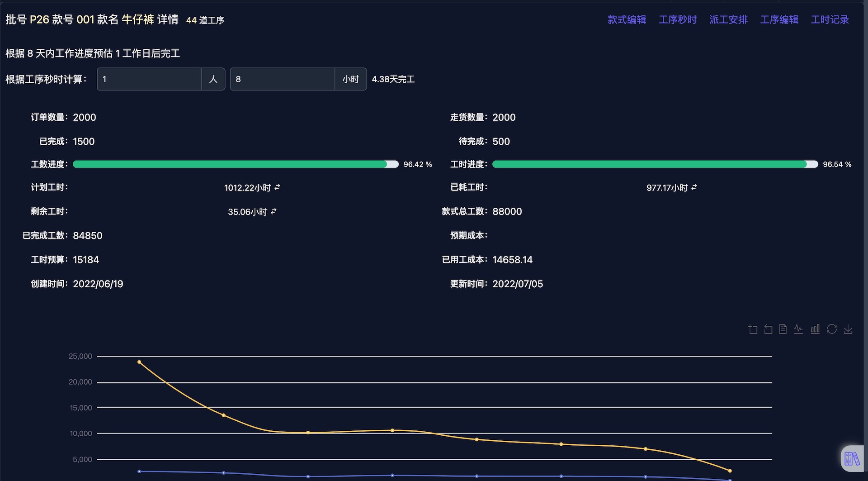Toggle unit switch next to 剩余工时 35.06小时
This screenshot has width=868, height=481.
tap(274, 211)
